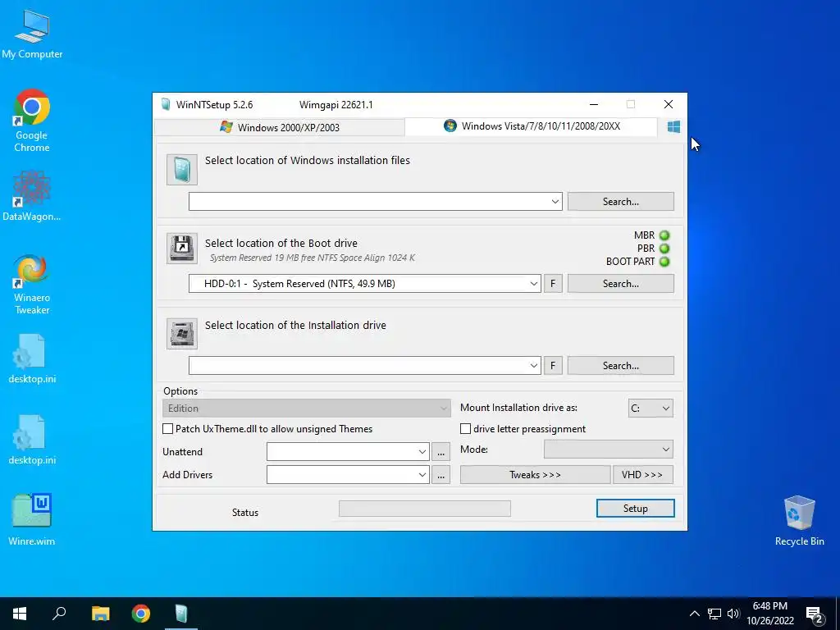This screenshot has height=630, width=840.
Task: Click the Setup button
Action: pos(636,509)
